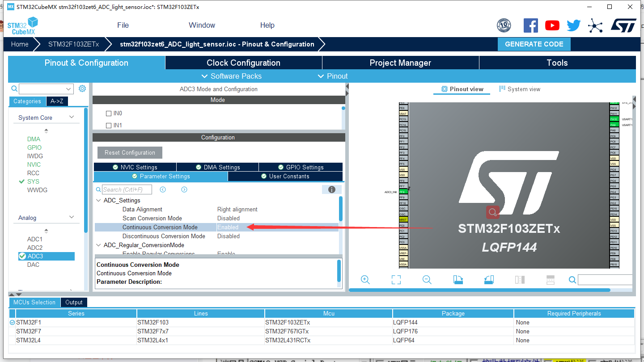Click the 10-year anniversary badge icon
This screenshot has width=644, height=362.
504,25
